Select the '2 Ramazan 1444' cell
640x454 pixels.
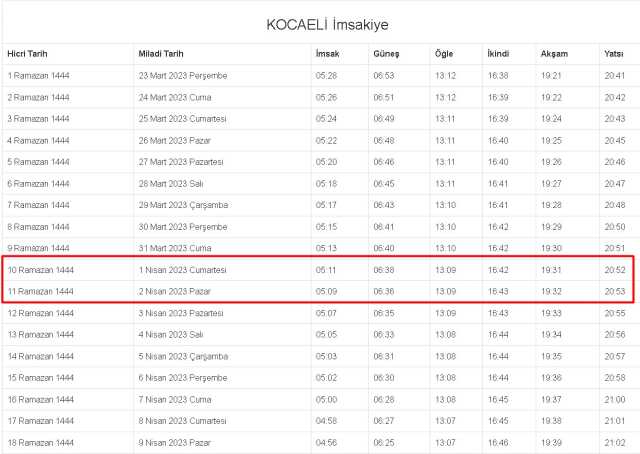(x=38, y=98)
